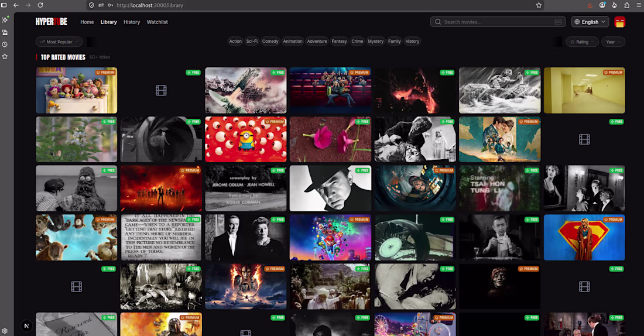Toggle the Mystery genre filter
Viewport: 644px width, 336px height.
[x=375, y=41]
